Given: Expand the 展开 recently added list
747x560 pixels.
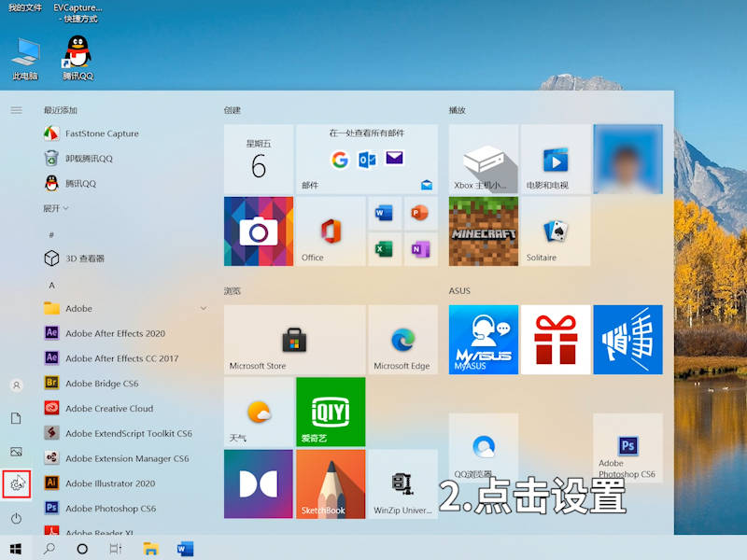Looking at the screenshot, I should coord(56,208).
